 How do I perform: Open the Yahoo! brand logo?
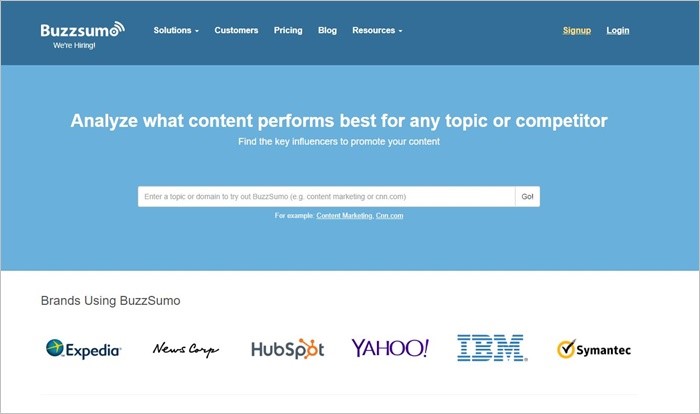390,348
